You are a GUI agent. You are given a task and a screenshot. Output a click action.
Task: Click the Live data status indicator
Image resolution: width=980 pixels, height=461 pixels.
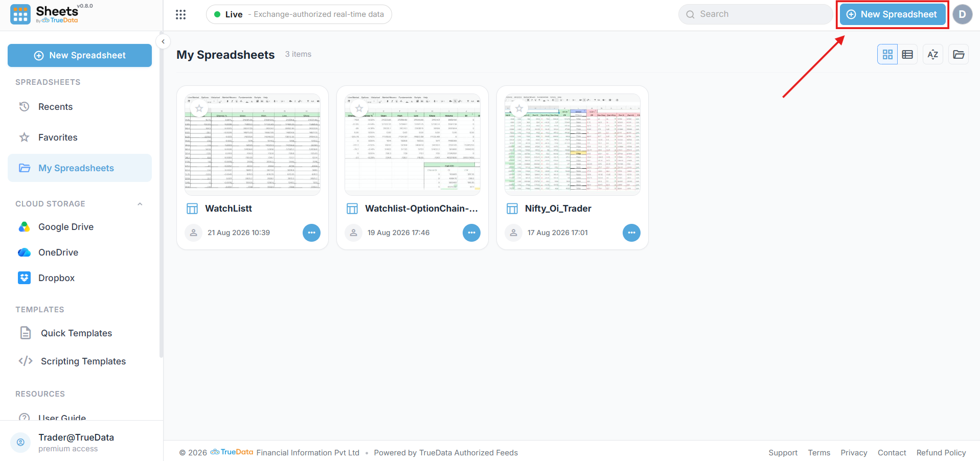click(299, 14)
